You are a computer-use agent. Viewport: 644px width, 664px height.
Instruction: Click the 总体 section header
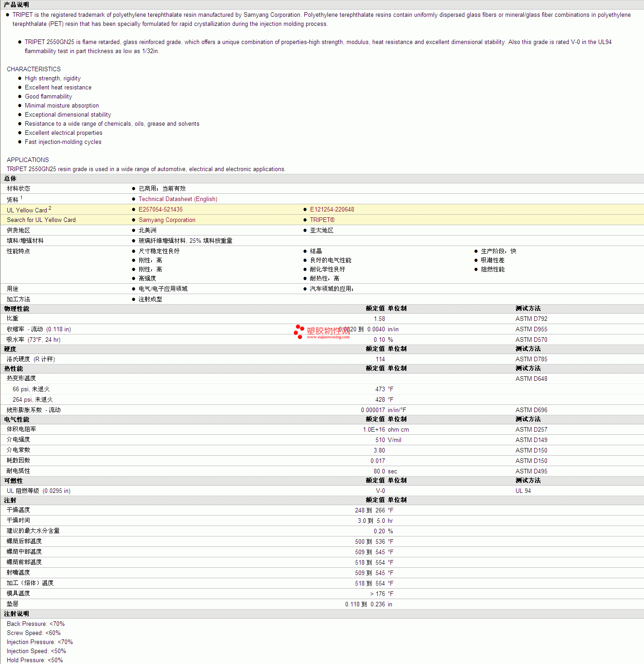tap(10, 179)
